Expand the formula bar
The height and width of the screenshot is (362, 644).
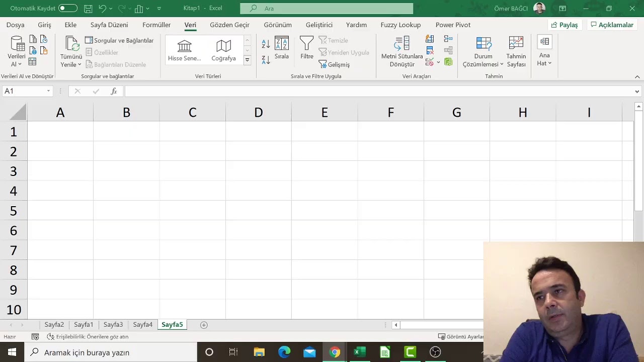[637, 92]
